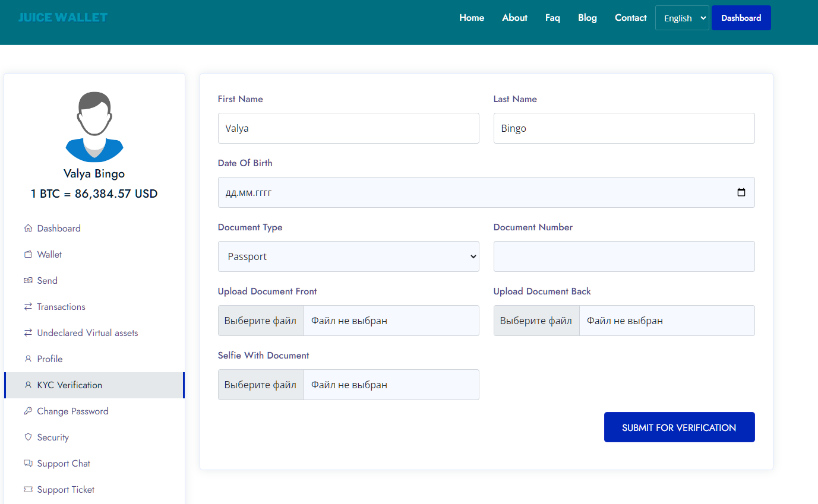Choose file for Selfie With Document
The image size is (818, 504).
(261, 385)
